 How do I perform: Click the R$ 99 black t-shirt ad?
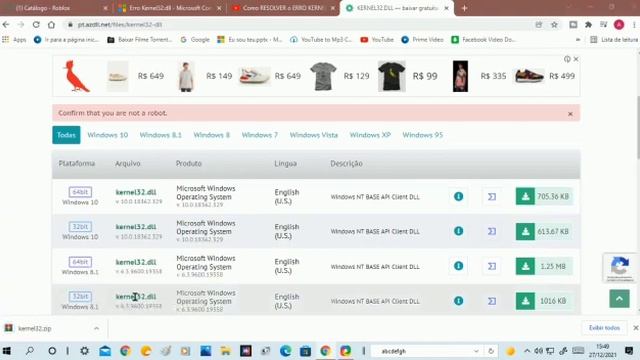408,76
